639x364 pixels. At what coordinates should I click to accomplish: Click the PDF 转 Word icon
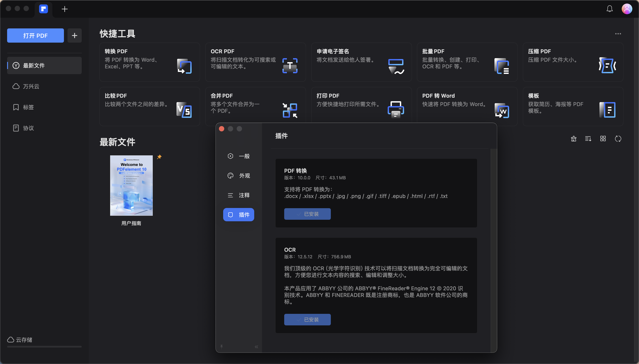point(502,110)
